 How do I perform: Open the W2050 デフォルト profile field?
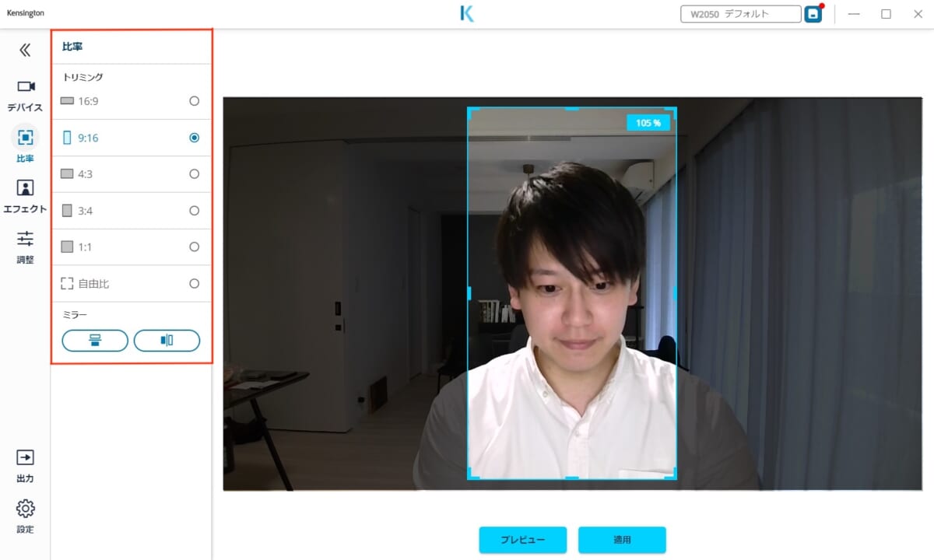(740, 14)
